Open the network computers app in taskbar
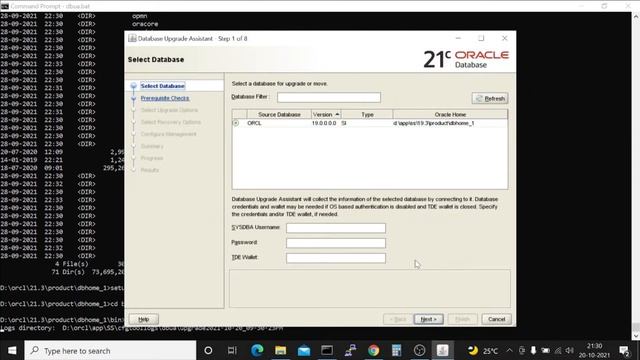Screen dimensions: 640x360 click(x=350, y=350)
